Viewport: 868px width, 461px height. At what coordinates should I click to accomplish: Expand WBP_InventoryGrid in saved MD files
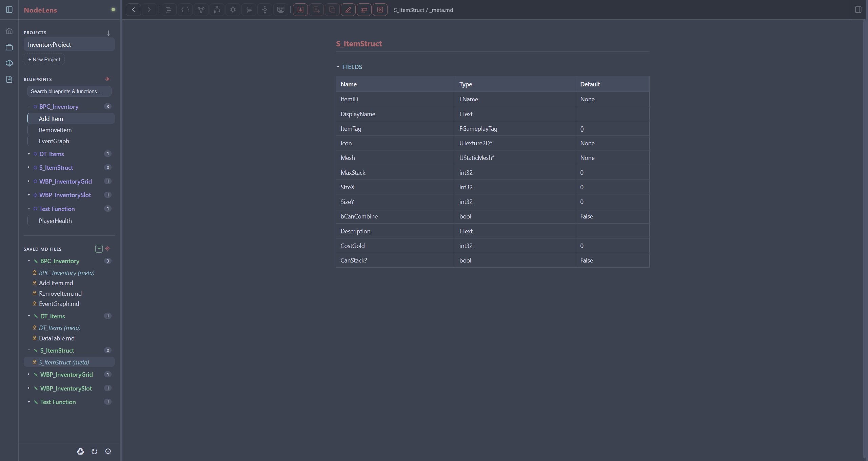[x=29, y=374]
